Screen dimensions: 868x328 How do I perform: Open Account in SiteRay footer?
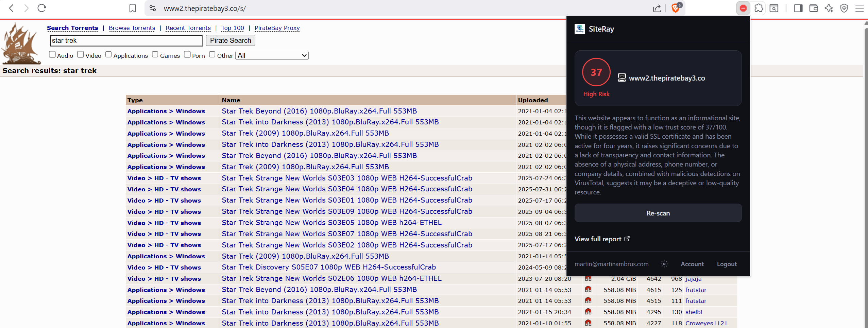692,264
